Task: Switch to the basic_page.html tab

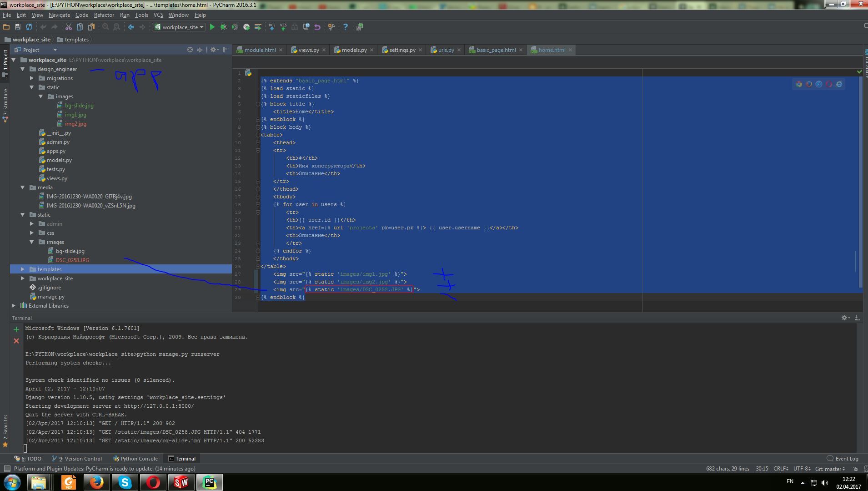Action: pyautogui.click(x=496, y=50)
